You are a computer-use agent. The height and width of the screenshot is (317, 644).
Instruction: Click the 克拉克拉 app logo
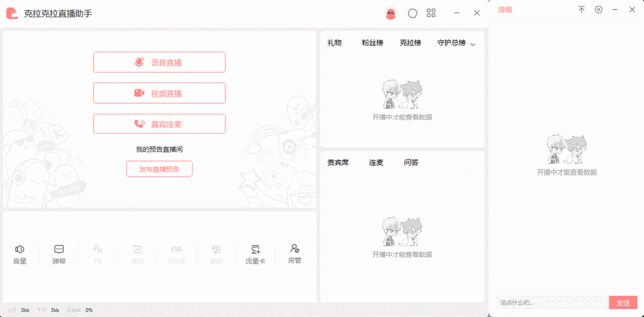(x=13, y=13)
